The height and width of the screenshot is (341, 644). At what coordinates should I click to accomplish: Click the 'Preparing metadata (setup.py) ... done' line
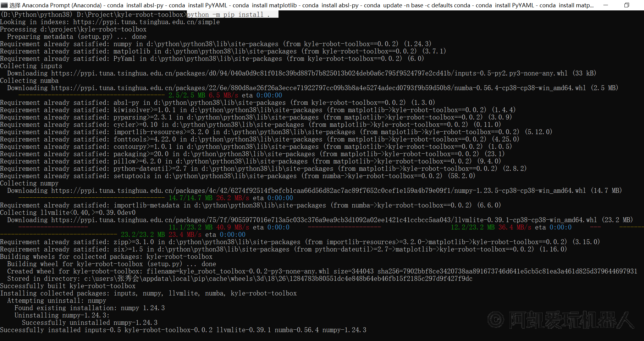click(77, 37)
